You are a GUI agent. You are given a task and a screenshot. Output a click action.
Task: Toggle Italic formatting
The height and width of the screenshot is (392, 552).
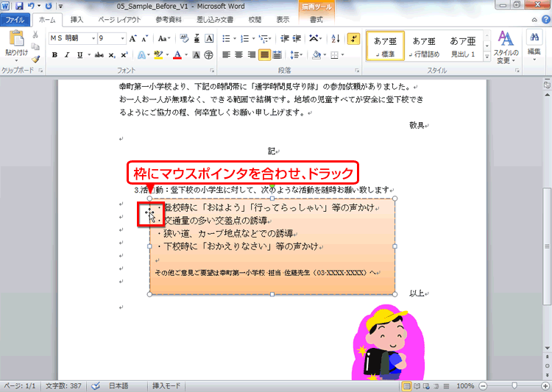(x=67, y=55)
